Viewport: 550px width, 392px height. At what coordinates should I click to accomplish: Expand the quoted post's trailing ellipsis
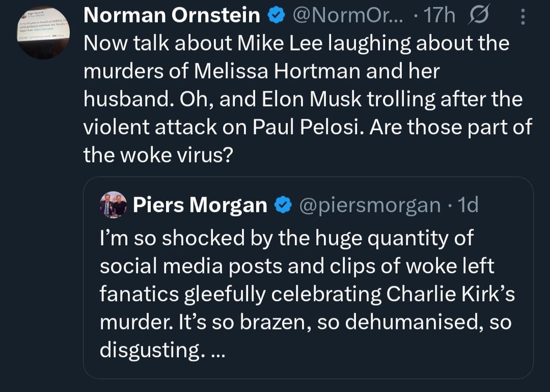click(x=218, y=351)
